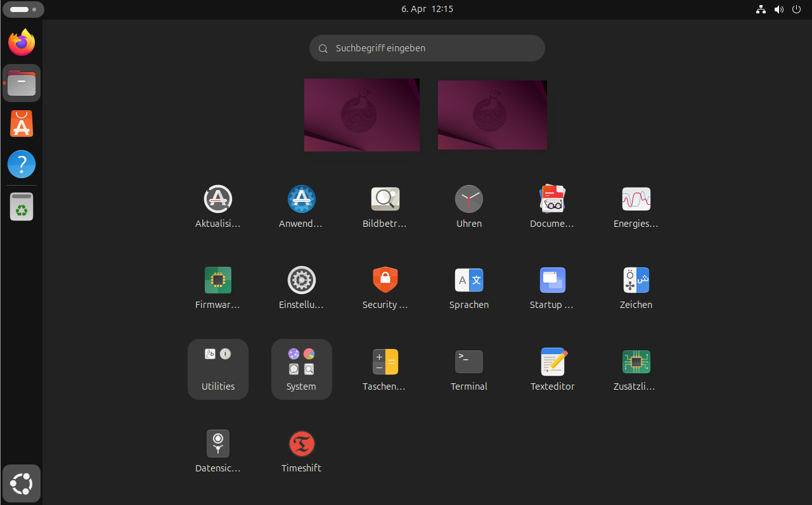Switch to the second workspace thumbnail
Viewport: 812px width, 505px height.
click(493, 115)
